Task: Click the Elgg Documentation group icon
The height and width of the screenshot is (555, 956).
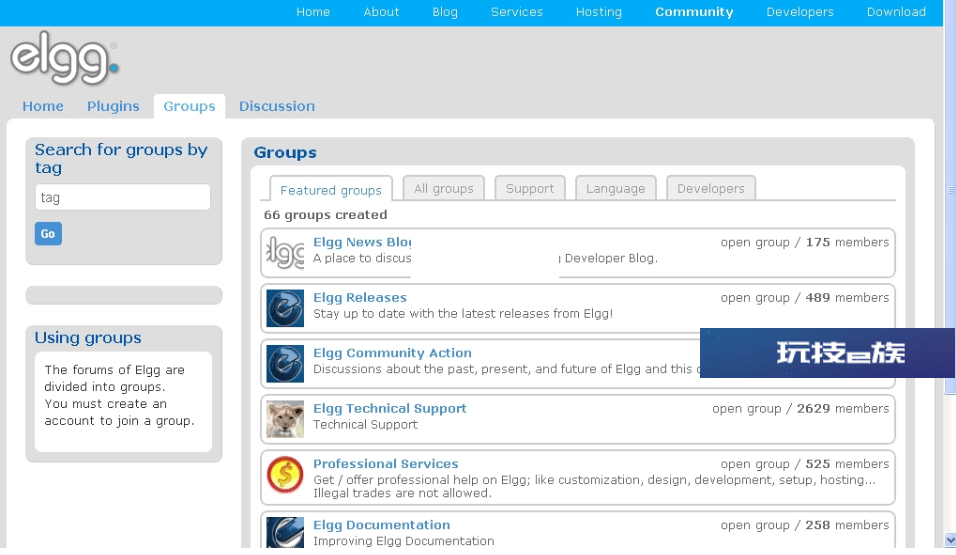Action: coord(285,532)
